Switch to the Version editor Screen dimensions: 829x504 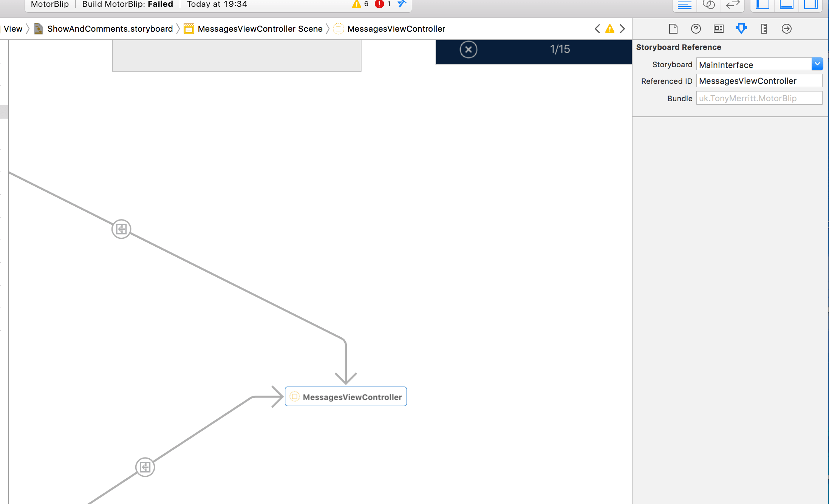733,5
